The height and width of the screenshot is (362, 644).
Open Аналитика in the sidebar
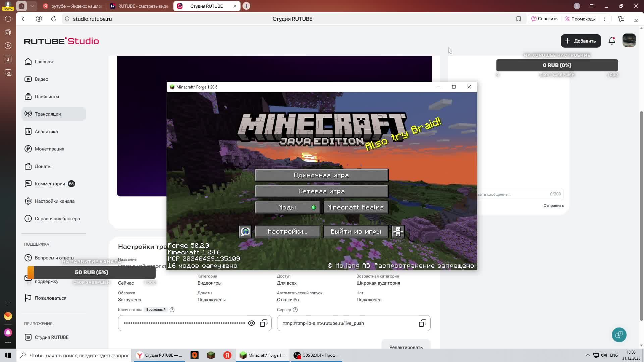click(x=46, y=131)
